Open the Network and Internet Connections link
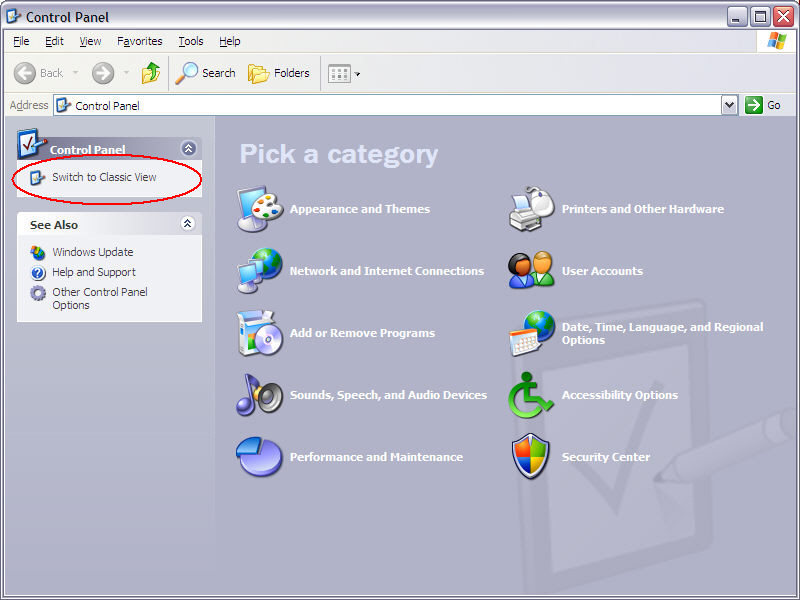Viewport: 800px width, 600px height. [x=387, y=271]
